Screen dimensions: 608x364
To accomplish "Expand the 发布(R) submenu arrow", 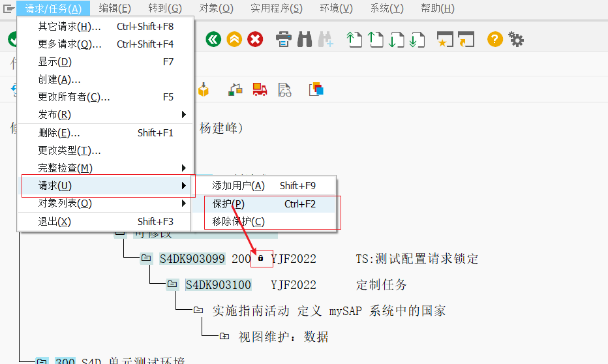I will click(x=184, y=114).
